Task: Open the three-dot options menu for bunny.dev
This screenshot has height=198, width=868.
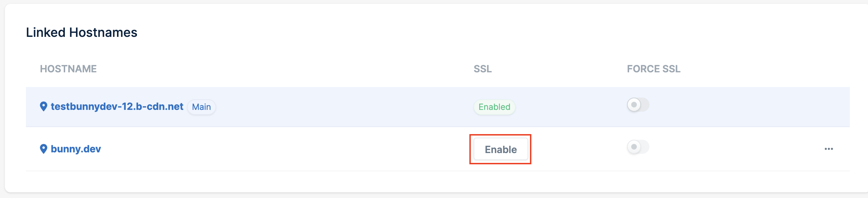Action: click(x=829, y=149)
